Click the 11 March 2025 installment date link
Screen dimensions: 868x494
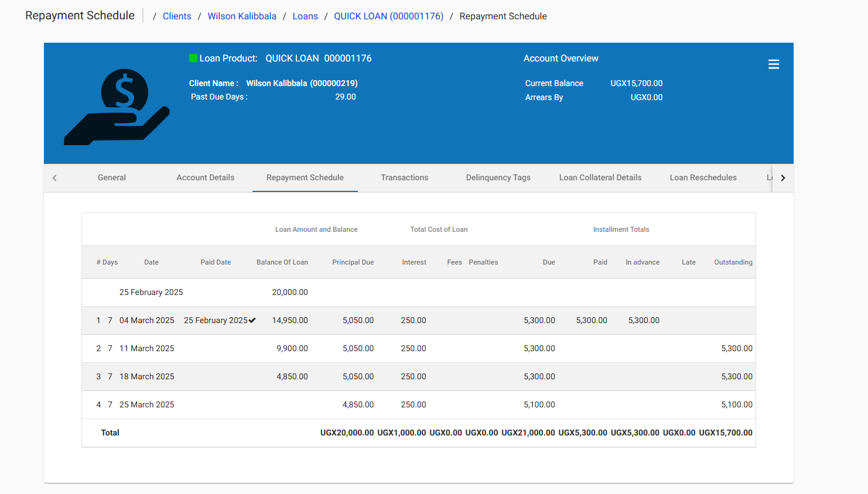tap(146, 348)
